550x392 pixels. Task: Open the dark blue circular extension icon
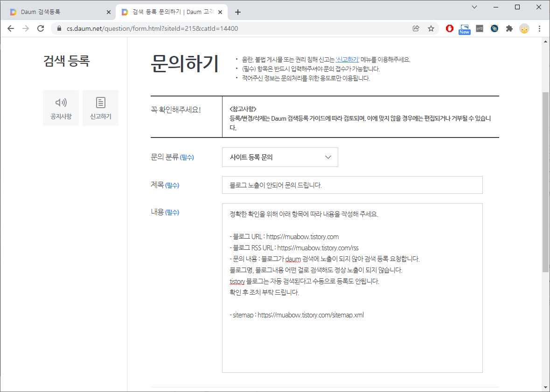(x=494, y=28)
